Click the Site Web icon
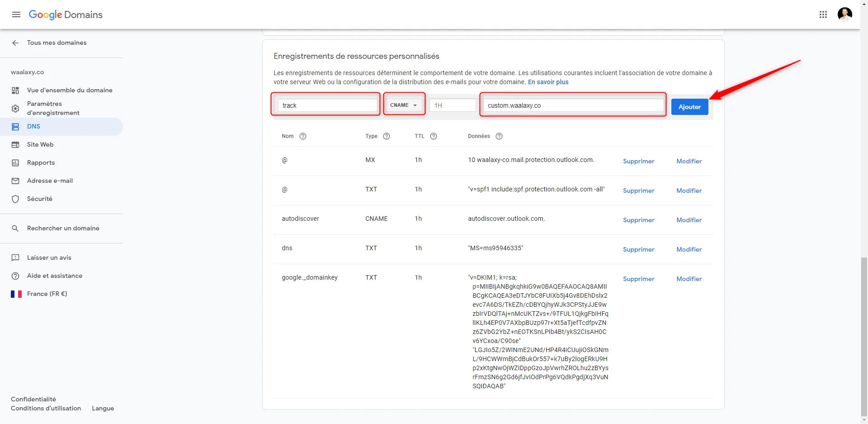Viewport: 868px width, 424px height. pos(15,145)
